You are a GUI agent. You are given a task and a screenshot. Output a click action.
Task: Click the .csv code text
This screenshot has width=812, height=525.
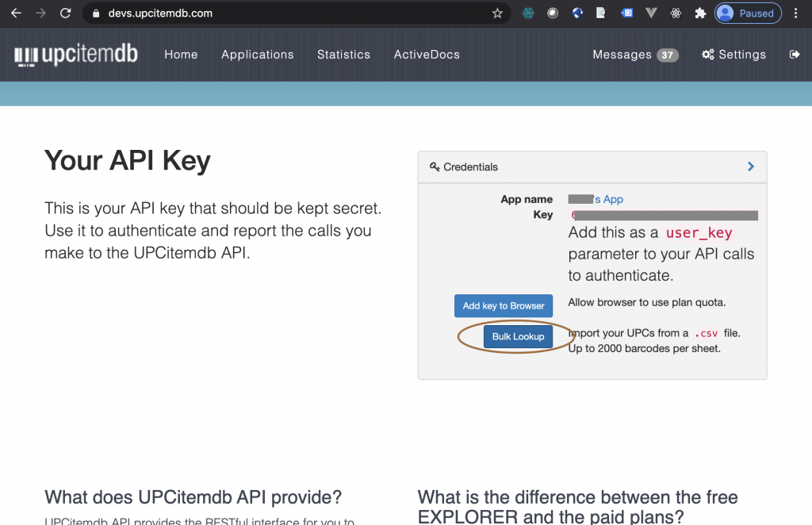(707, 333)
